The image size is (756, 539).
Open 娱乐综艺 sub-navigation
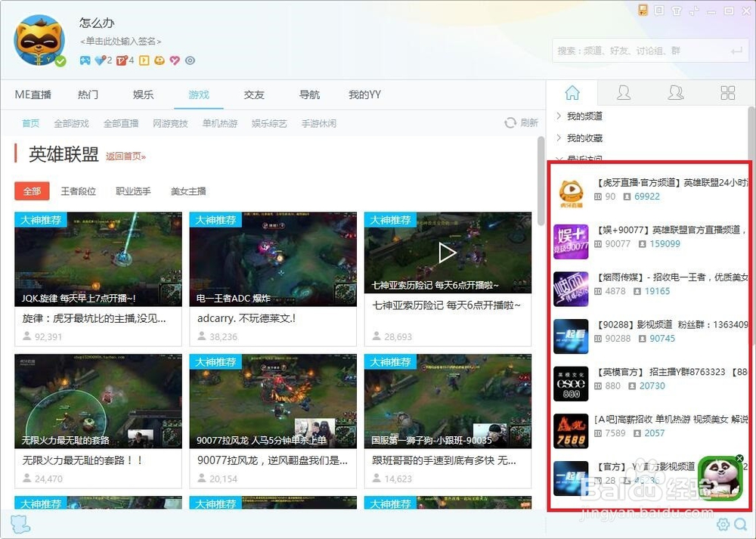point(269,123)
